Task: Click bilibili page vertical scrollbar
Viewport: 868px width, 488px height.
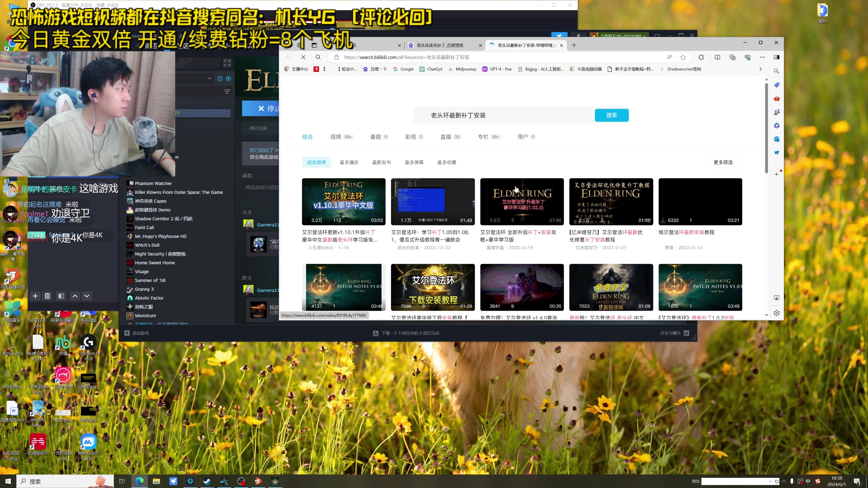Action: click(766, 129)
